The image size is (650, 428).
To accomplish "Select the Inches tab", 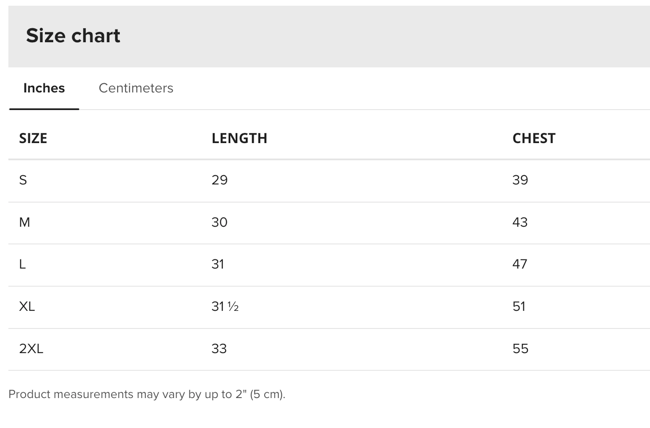I will point(44,88).
